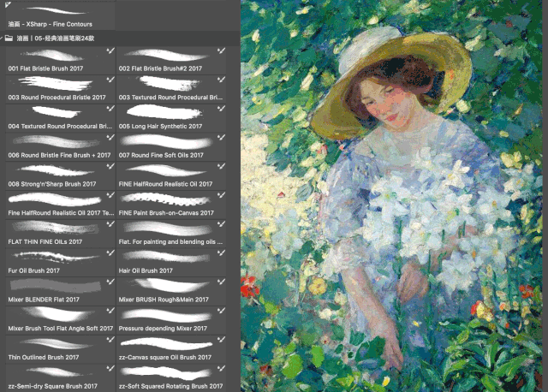Click the oil painting of the woman in a hat
Screen dimensions: 548x392
click(x=391, y=196)
